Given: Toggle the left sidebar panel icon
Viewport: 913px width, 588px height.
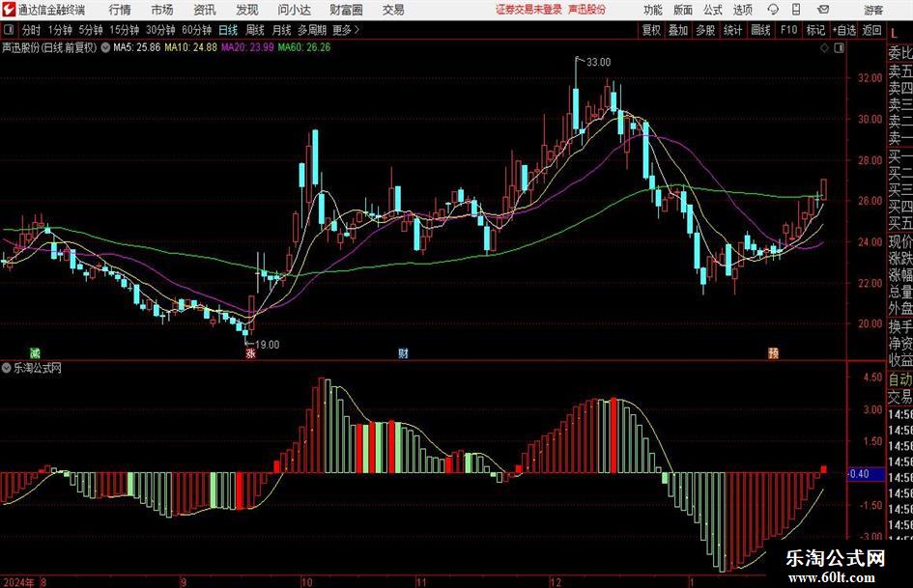Looking at the screenshot, I should (x=8, y=30).
